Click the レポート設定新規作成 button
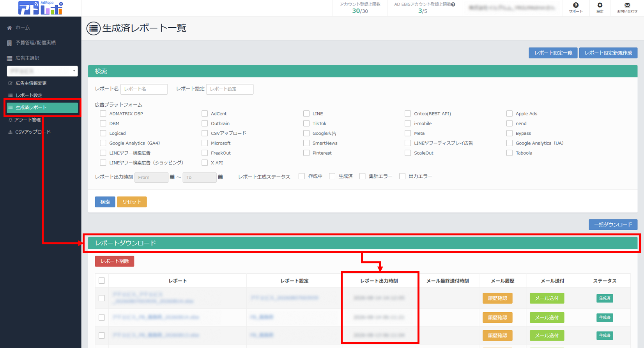Viewport: 644px width, 348px height. 608,53
